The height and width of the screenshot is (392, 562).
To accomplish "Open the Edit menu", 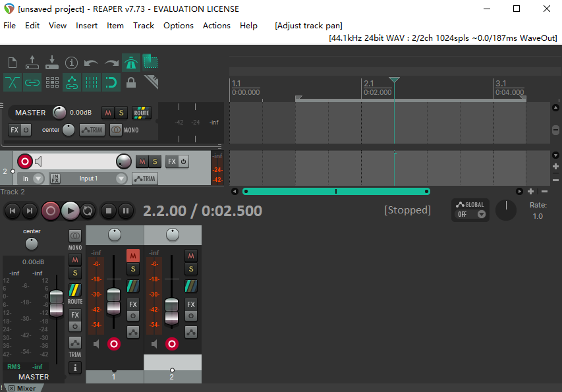I will (x=32, y=26).
